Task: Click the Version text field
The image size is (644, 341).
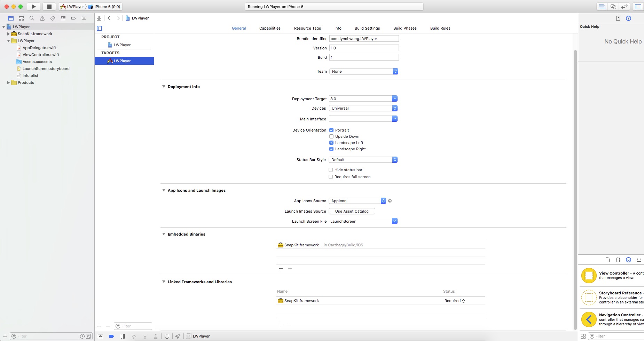Action: click(364, 48)
